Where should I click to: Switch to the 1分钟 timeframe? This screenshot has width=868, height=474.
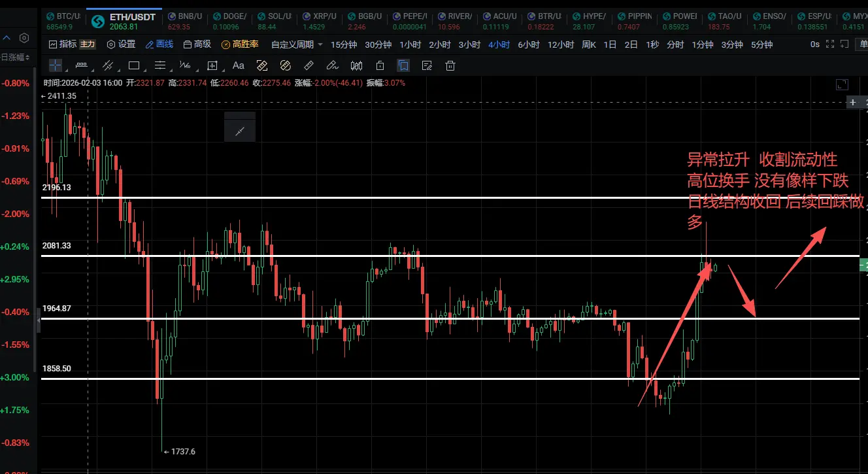click(703, 44)
